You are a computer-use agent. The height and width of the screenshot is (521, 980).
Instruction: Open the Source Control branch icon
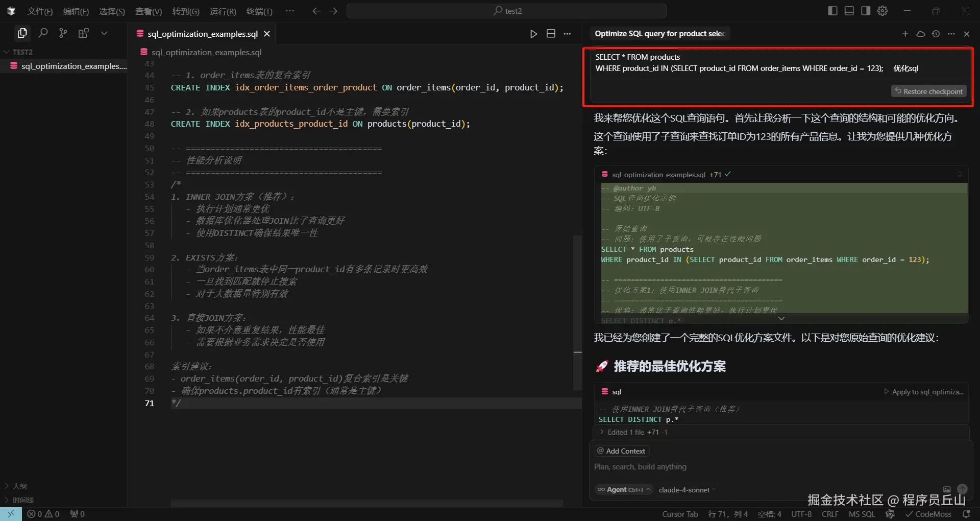click(63, 33)
